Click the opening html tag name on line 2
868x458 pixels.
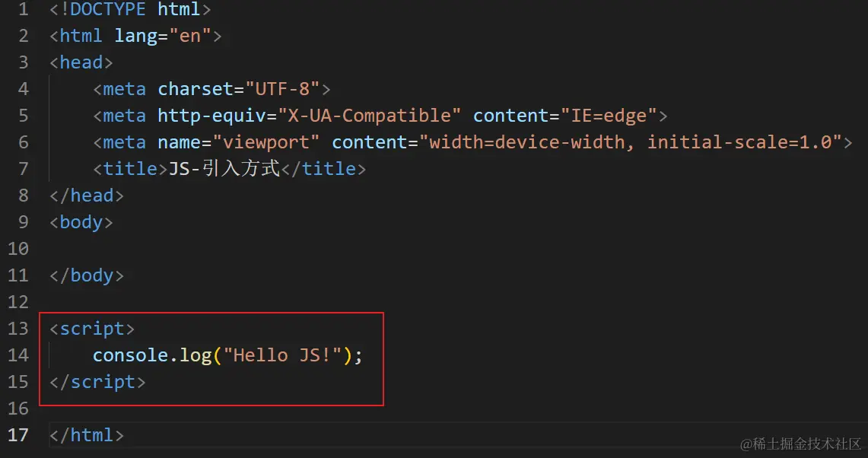pos(81,36)
